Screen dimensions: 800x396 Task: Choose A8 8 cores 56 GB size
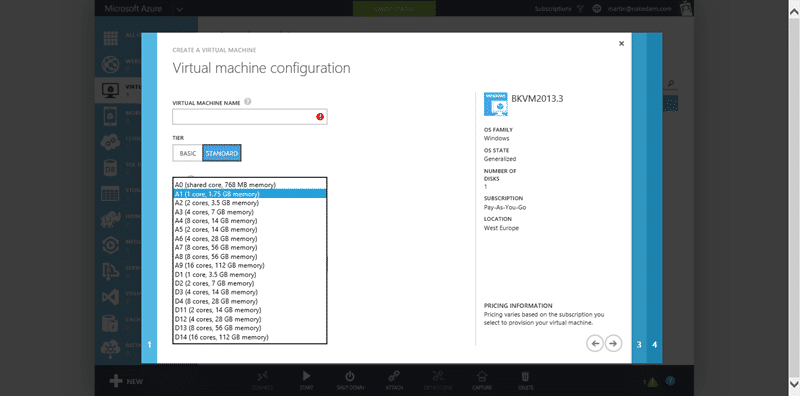point(249,256)
